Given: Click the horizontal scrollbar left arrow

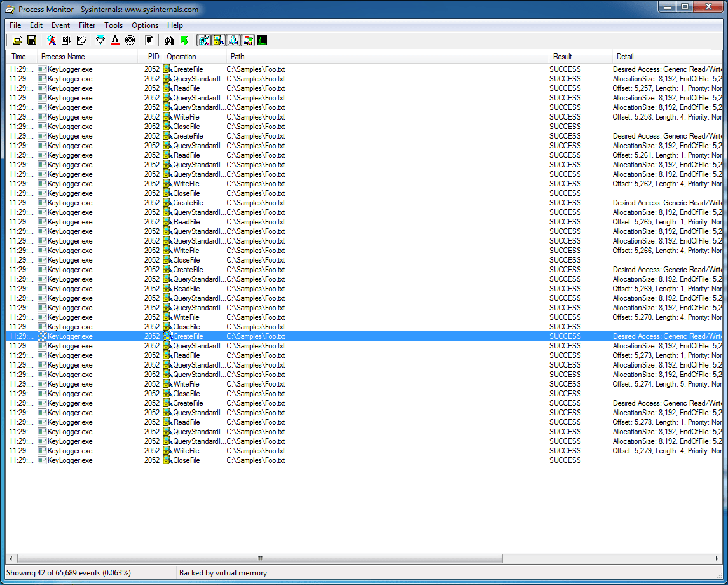Looking at the screenshot, I should point(11,558).
